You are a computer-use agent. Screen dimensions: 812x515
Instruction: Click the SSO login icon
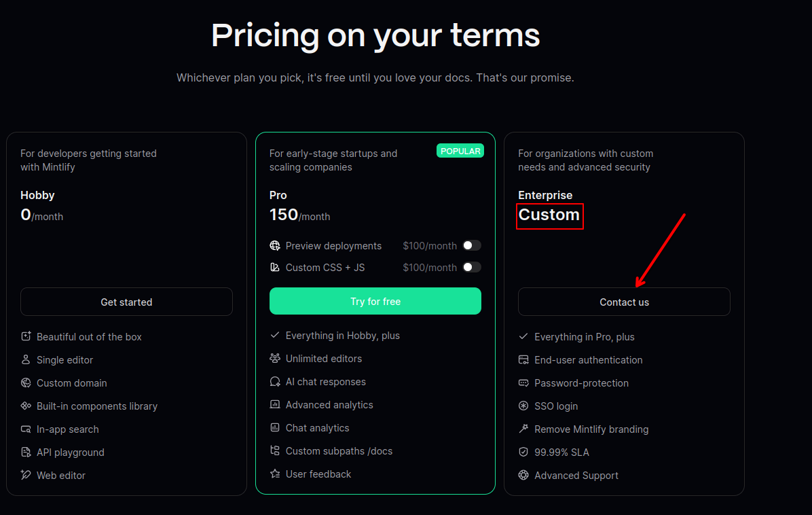click(x=523, y=406)
